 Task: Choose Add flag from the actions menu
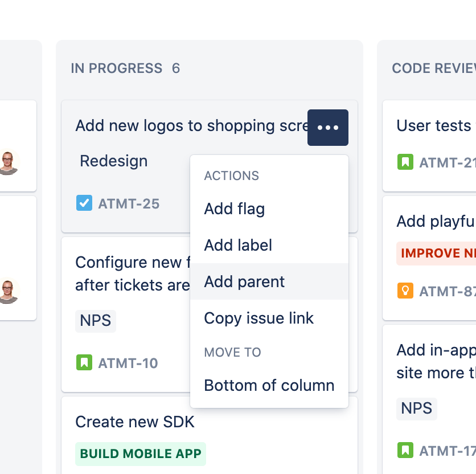(x=235, y=209)
